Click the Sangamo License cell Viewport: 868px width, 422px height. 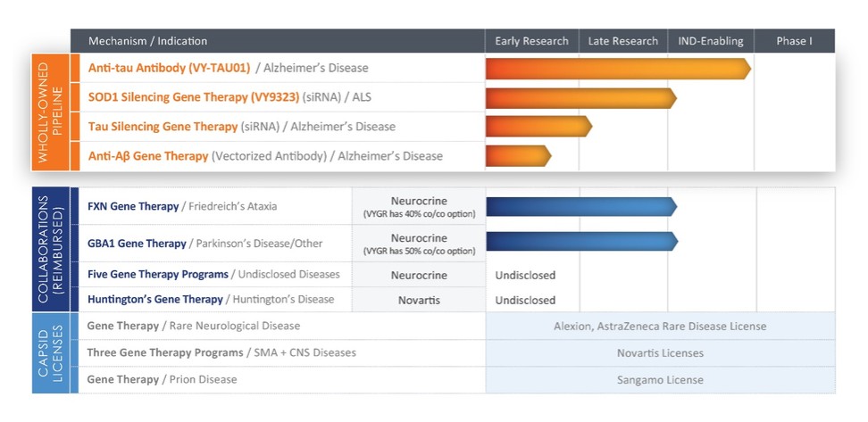click(x=660, y=380)
